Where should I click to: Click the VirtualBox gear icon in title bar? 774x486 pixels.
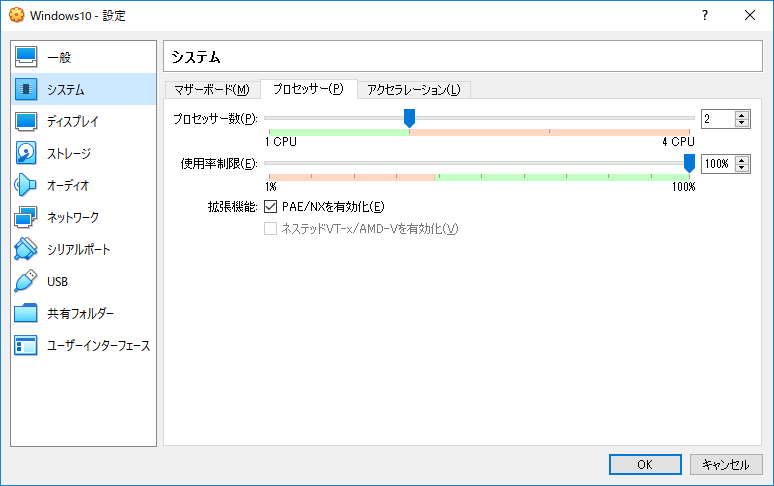point(16,15)
